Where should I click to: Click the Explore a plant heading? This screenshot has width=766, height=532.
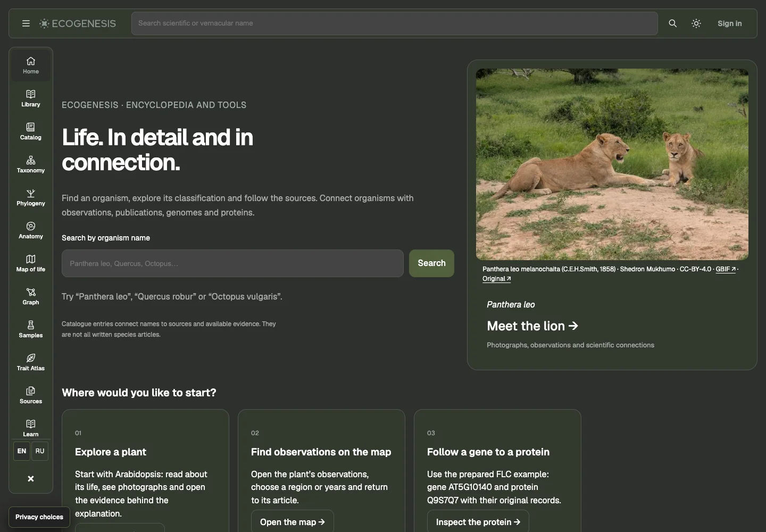(x=111, y=452)
